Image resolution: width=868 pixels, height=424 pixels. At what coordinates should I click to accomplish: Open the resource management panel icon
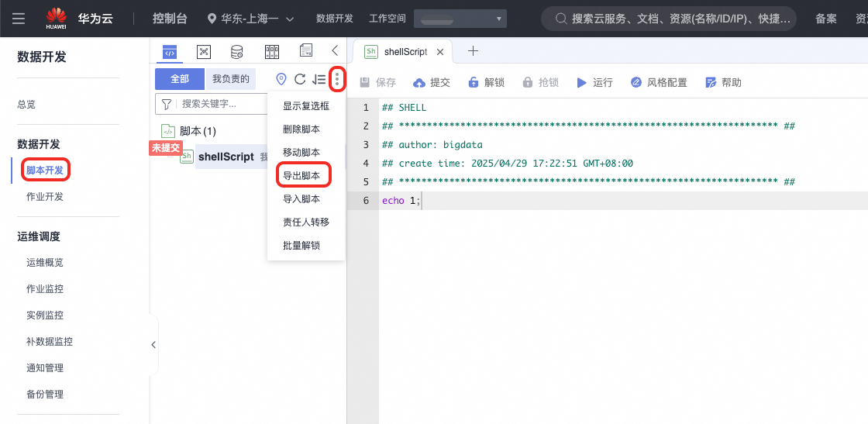(x=271, y=52)
